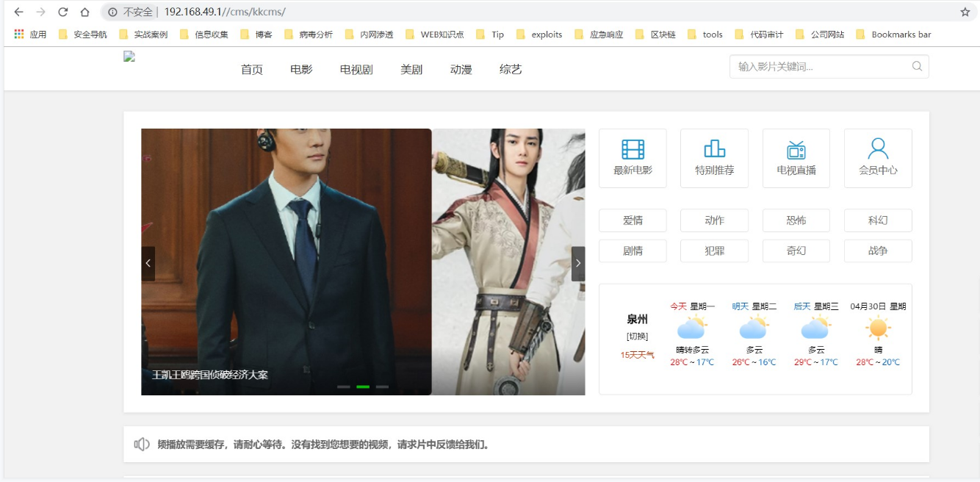This screenshot has height=482, width=980.
Task: Open the 信息收集 bookmark folder
Action: [204, 35]
